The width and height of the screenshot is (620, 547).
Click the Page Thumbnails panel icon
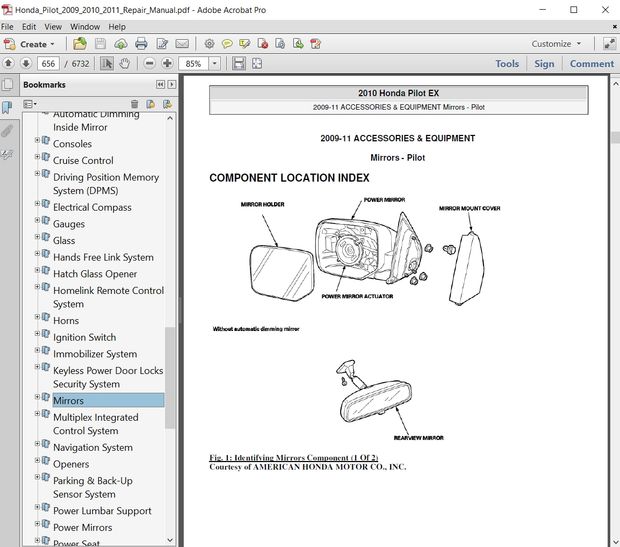click(8, 85)
